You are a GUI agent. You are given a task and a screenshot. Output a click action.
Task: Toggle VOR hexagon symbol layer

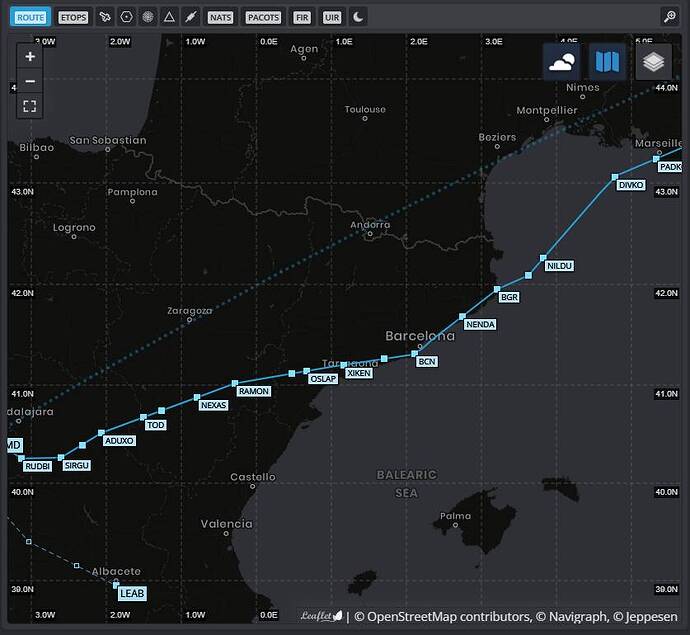(127, 17)
